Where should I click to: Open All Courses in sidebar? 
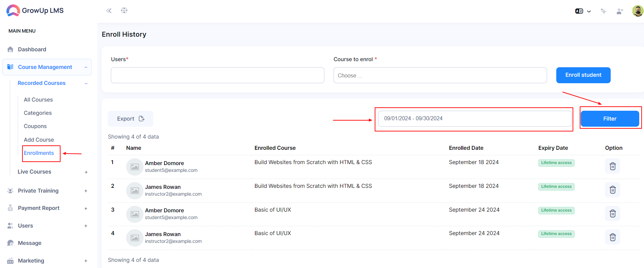click(x=38, y=100)
